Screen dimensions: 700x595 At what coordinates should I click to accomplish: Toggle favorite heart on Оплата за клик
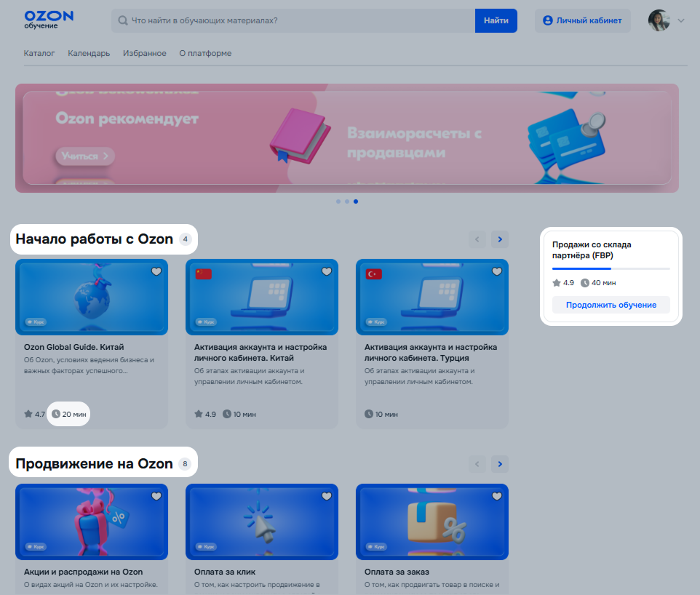327,496
